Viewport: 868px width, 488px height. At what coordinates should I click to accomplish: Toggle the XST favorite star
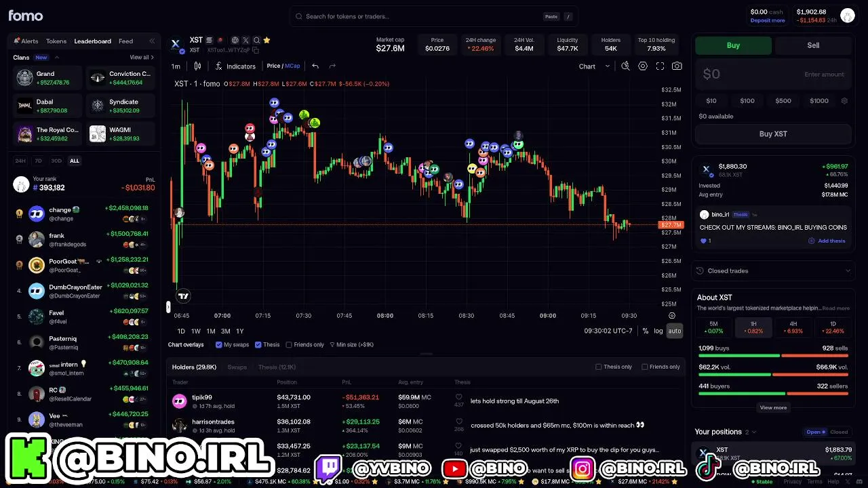tap(267, 40)
